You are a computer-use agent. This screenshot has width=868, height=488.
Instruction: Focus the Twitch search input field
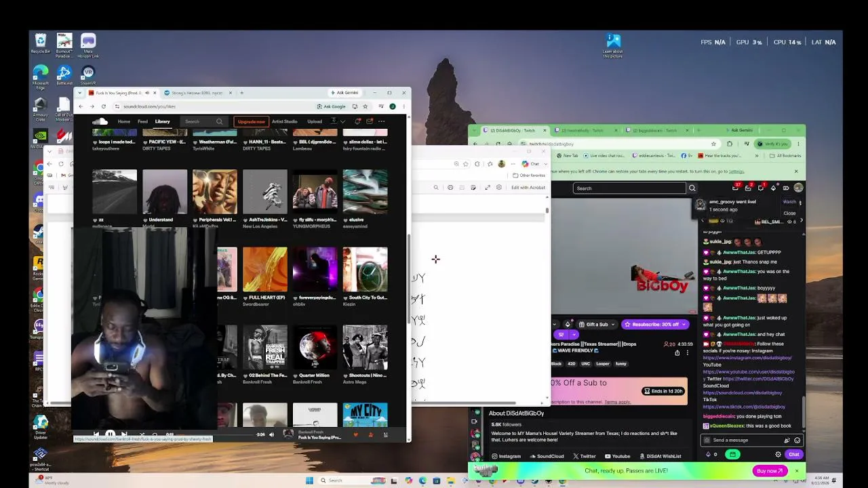[629, 188]
